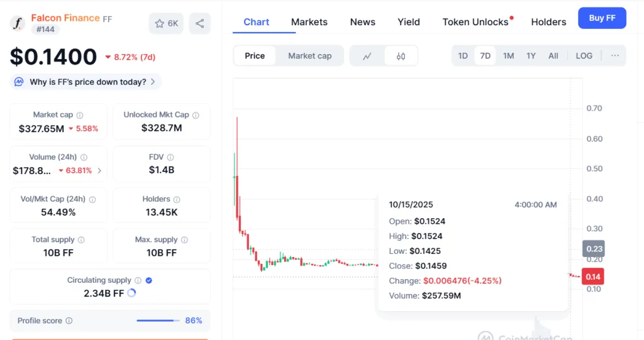The image size is (644, 340).
Task: Click the 10/15/2025 tooltip date
Action: 411,204
